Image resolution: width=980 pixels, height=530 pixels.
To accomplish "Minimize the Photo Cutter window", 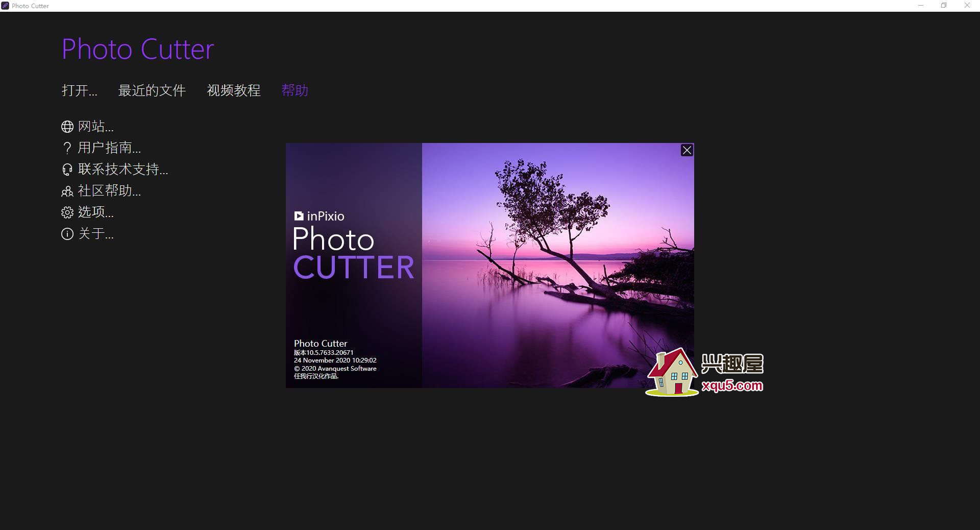I will (921, 6).
